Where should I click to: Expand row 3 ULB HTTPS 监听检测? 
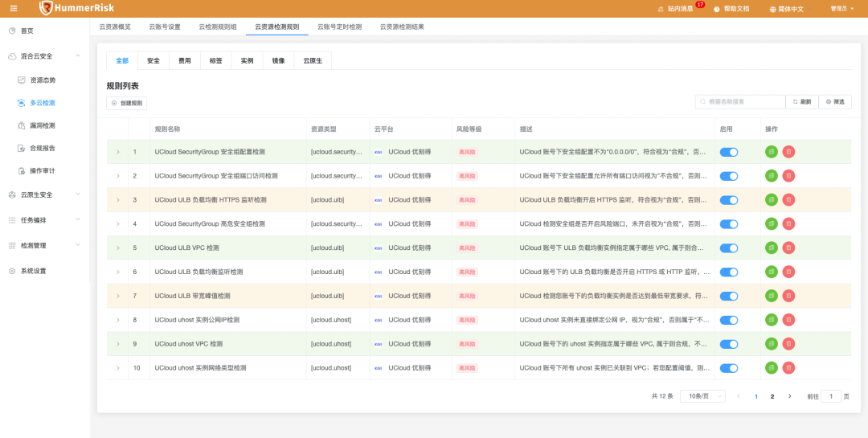117,200
